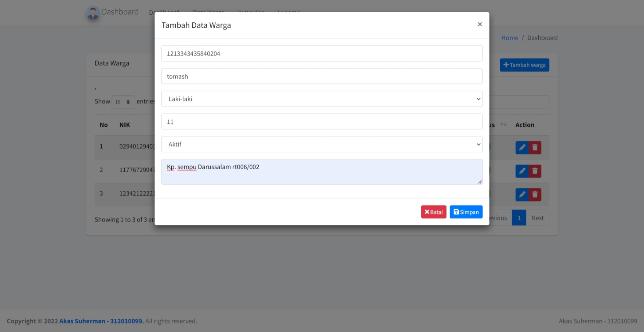Sort the Status column with its arrows
Viewport: 644px width, 332px height.
coord(503,124)
